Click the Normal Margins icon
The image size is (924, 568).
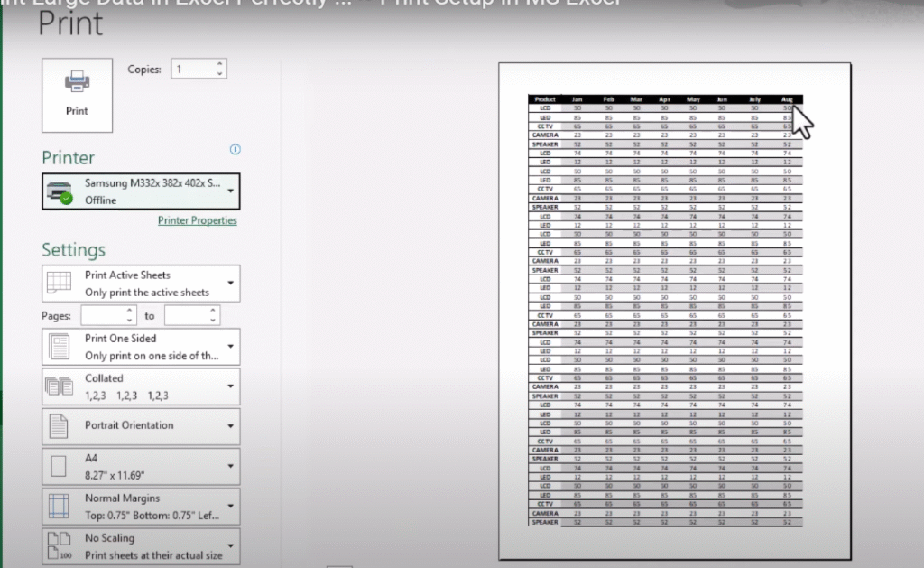(59, 506)
